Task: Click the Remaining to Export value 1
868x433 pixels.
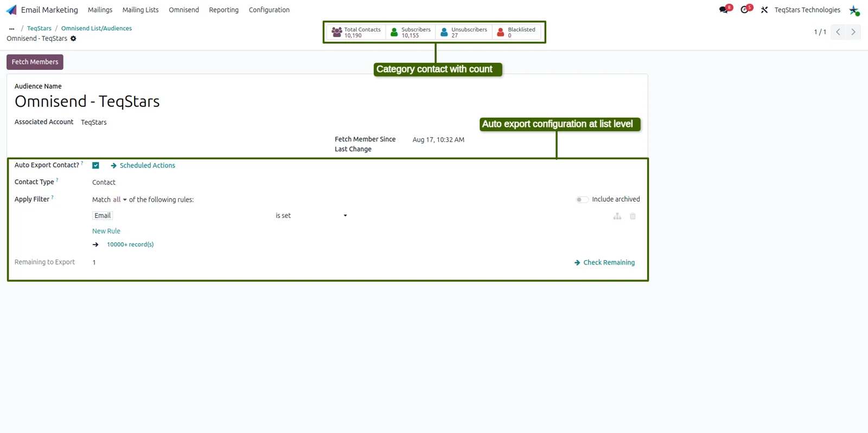Action: (94, 262)
